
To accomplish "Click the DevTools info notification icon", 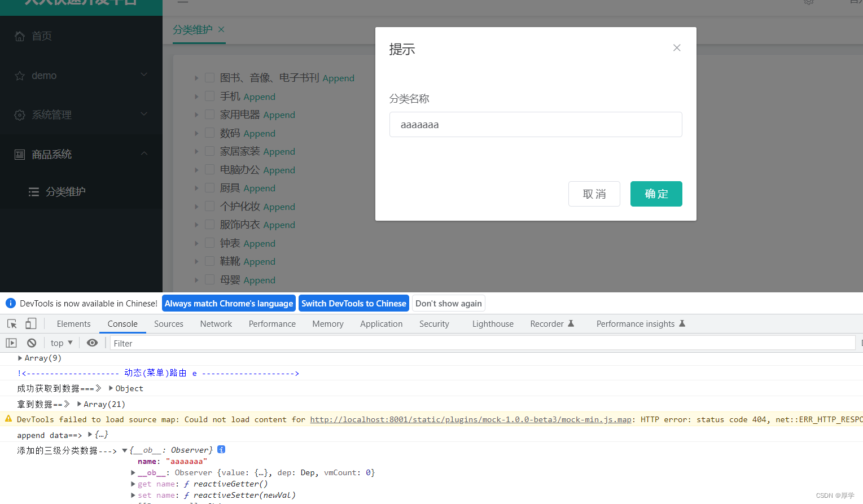I will coord(10,303).
